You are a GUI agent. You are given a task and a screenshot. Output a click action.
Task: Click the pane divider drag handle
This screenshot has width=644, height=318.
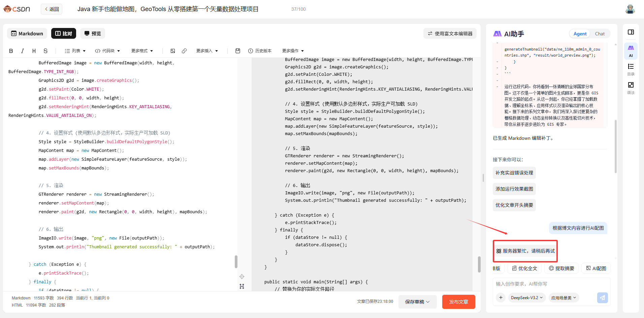pos(483,178)
